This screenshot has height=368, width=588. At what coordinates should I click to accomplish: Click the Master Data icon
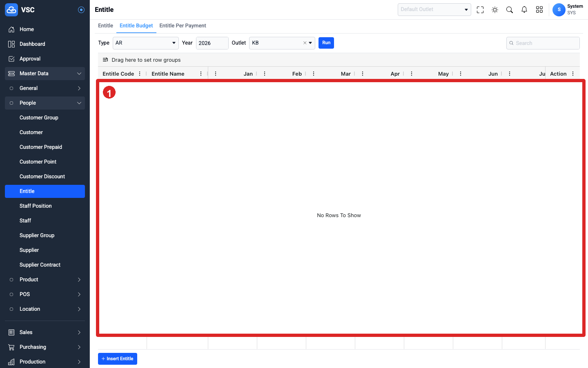tap(11, 74)
